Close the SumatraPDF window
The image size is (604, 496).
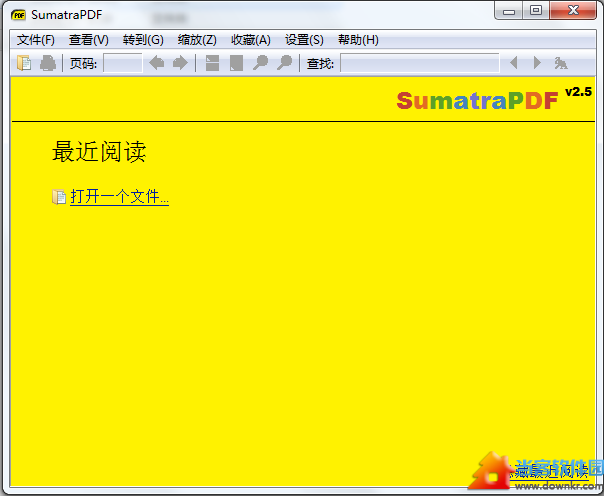573,10
